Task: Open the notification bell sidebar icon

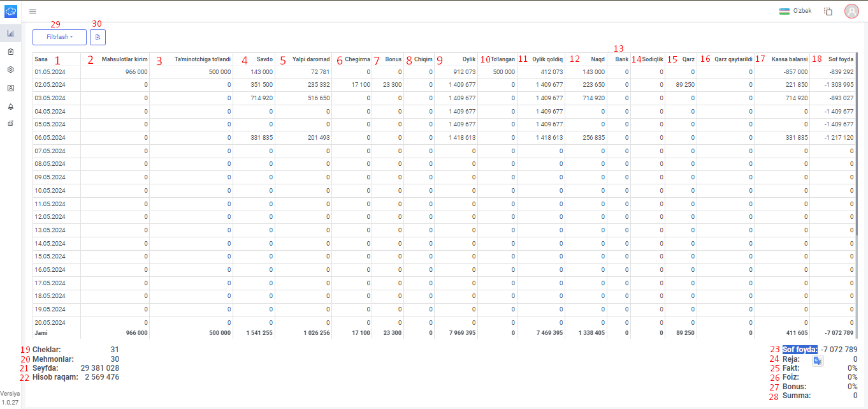Action: [10, 107]
